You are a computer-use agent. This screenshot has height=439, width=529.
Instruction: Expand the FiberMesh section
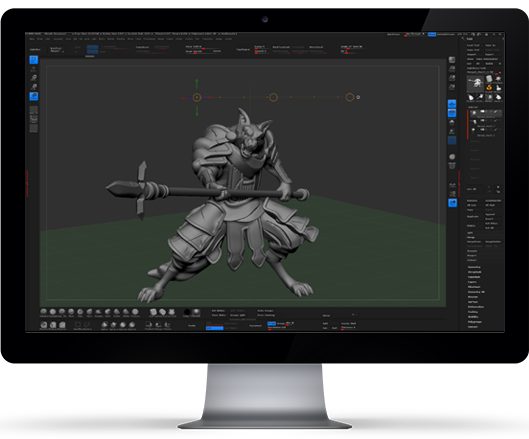click(474, 287)
